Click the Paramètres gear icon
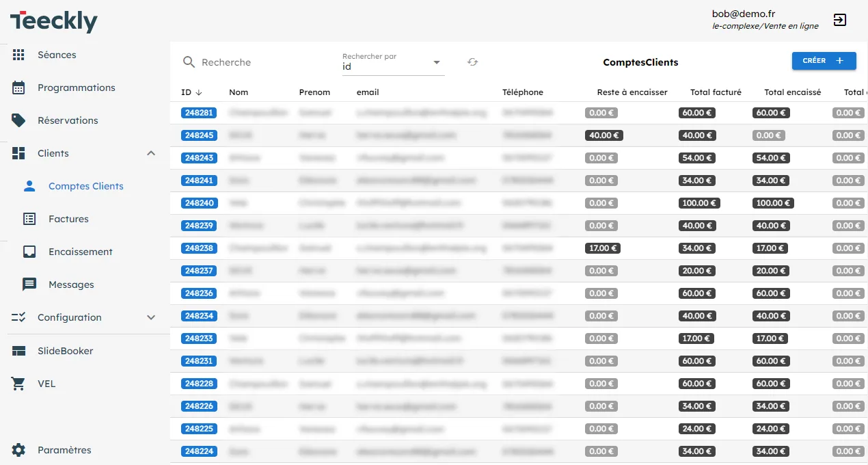 tap(18, 450)
